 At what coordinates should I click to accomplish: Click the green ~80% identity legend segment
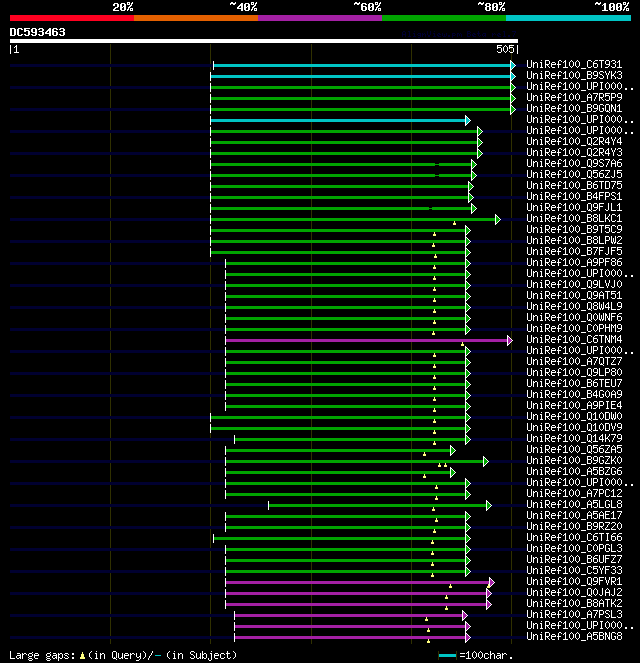[444, 18]
